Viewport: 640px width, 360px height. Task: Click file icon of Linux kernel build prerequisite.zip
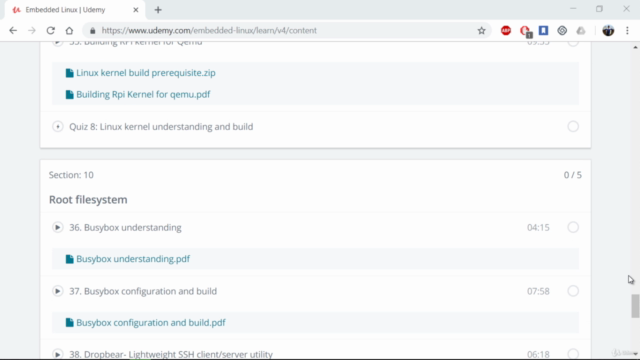(x=69, y=73)
